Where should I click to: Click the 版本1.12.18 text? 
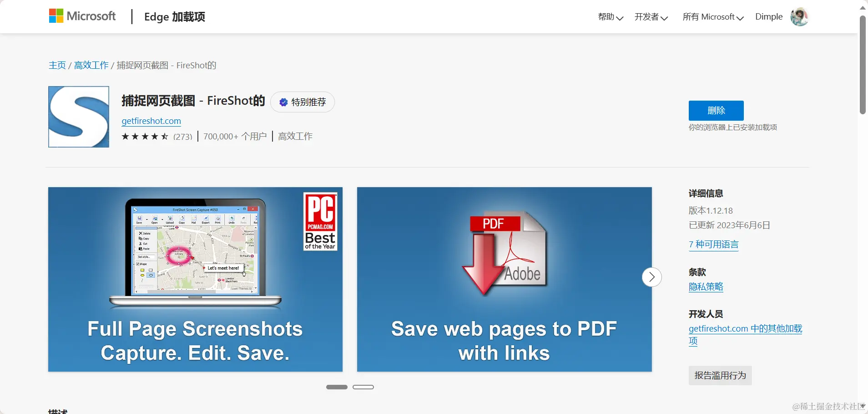pyautogui.click(x=711, y=210)
